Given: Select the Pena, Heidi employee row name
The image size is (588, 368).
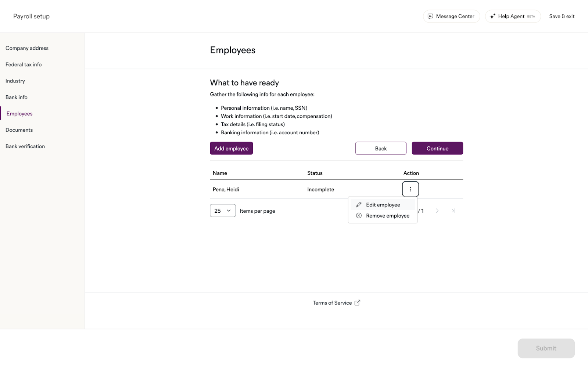Looking at the screenshot, I should 226,190.
